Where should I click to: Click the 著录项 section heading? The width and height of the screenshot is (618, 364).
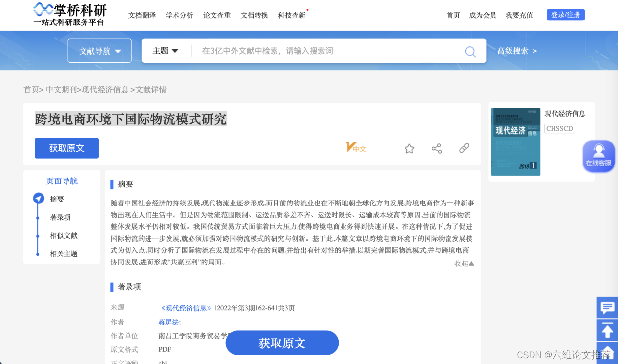click(129, 287)
